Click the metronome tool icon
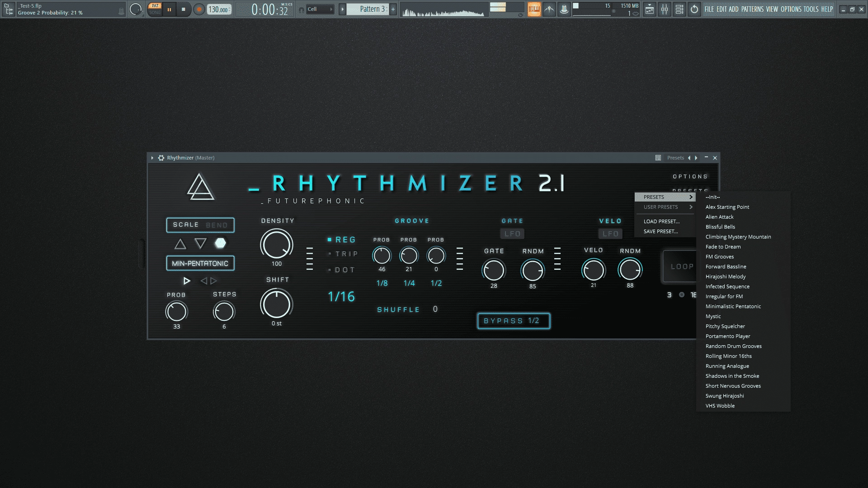 point(549,9)
